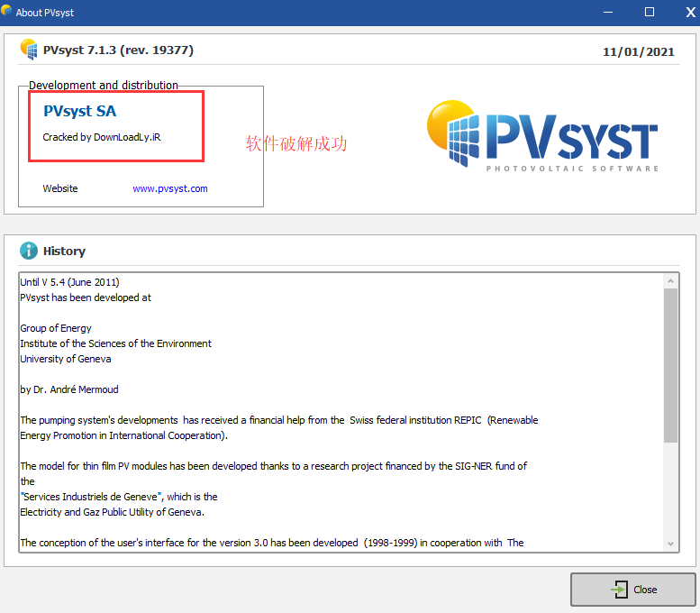
Task: Click the History info icon
Action: 29,251
